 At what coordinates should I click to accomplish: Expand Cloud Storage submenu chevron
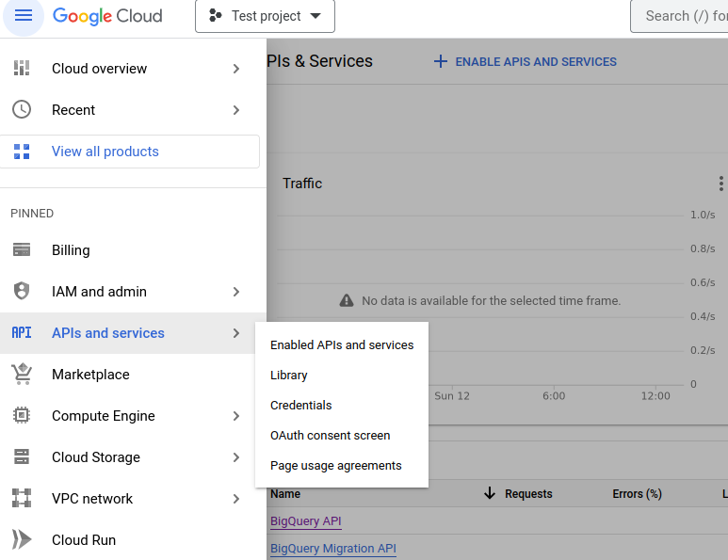[235, 457]
